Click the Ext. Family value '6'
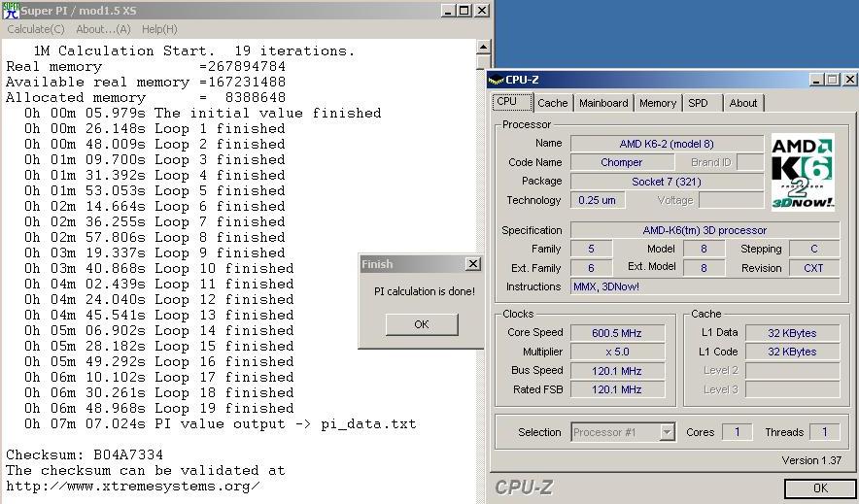Image resolution: width=859 pixels, height=504 pixels. point(591,268)
